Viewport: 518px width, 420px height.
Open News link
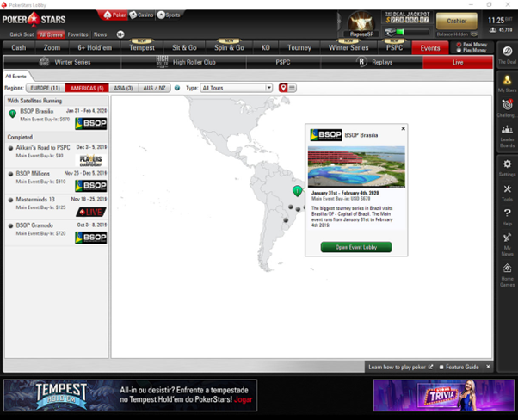pyautogui.click(x=100, y=34)
